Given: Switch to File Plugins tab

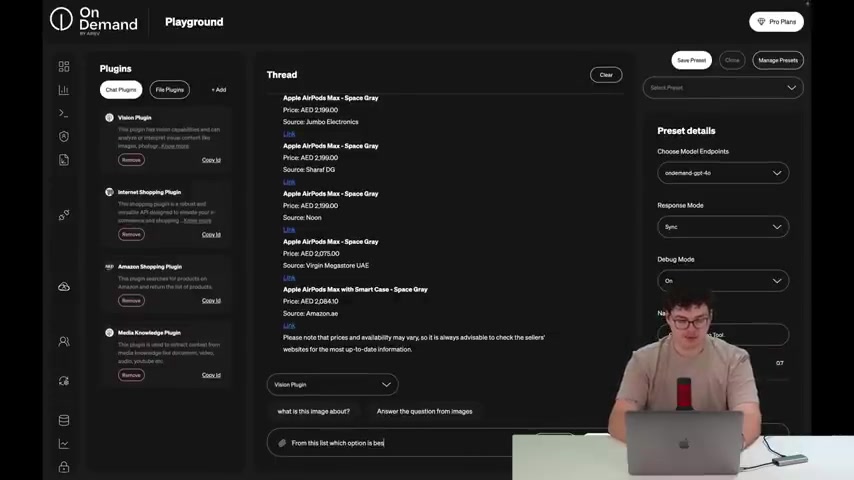Looking at the screenshot, I should coord(170,90).
